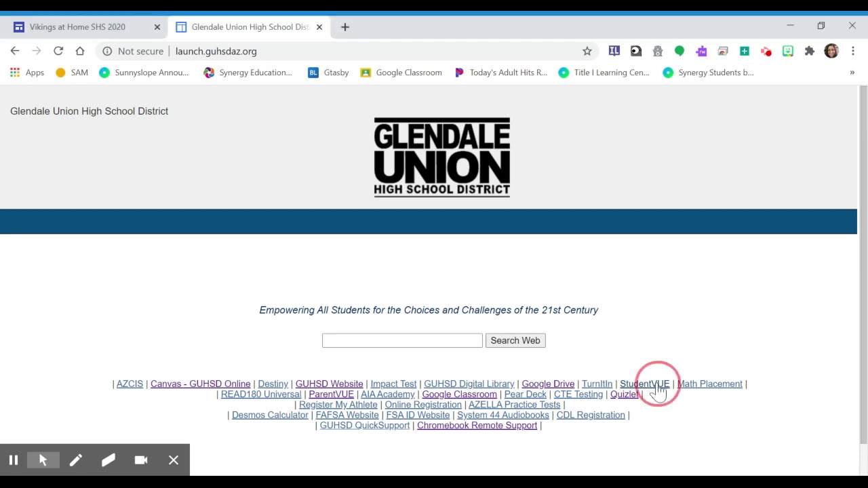Viewport: 868px width, 488px height.
Task: Open the Canvas - GUHSD Online link
Action: point(200,384)
